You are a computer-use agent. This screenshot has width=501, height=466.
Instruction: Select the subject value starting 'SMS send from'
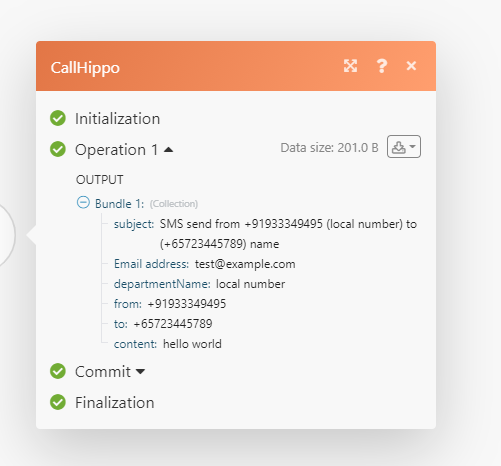point(288,234)
